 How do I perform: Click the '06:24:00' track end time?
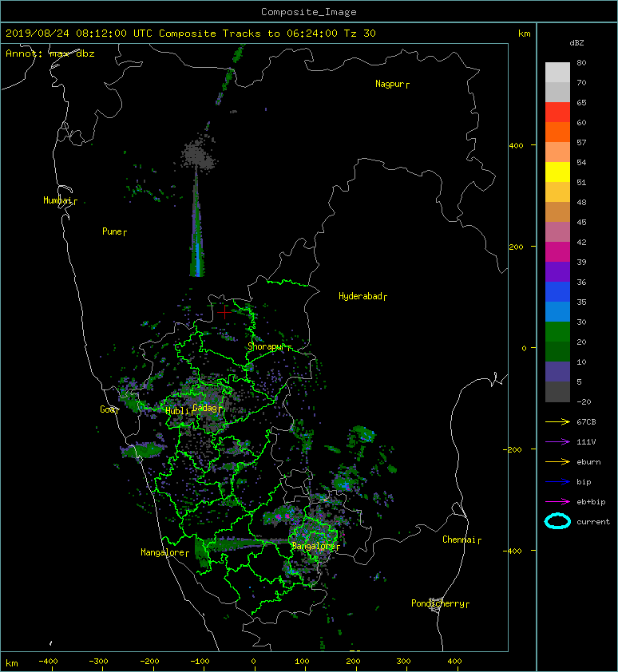[311, 34]
